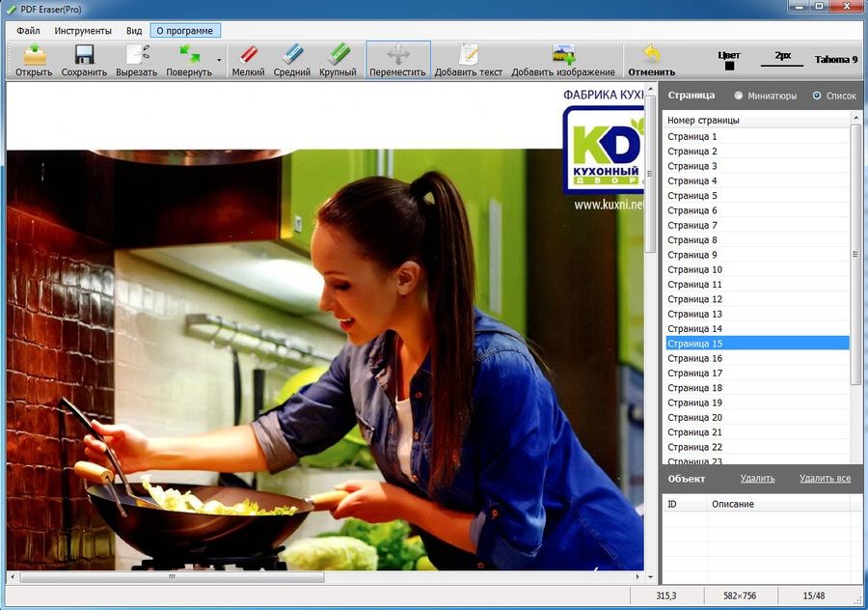Click the document horizontal scrollbar thumb
The height and width of the screenshot is (610, 868).
(x=173, y=577)
